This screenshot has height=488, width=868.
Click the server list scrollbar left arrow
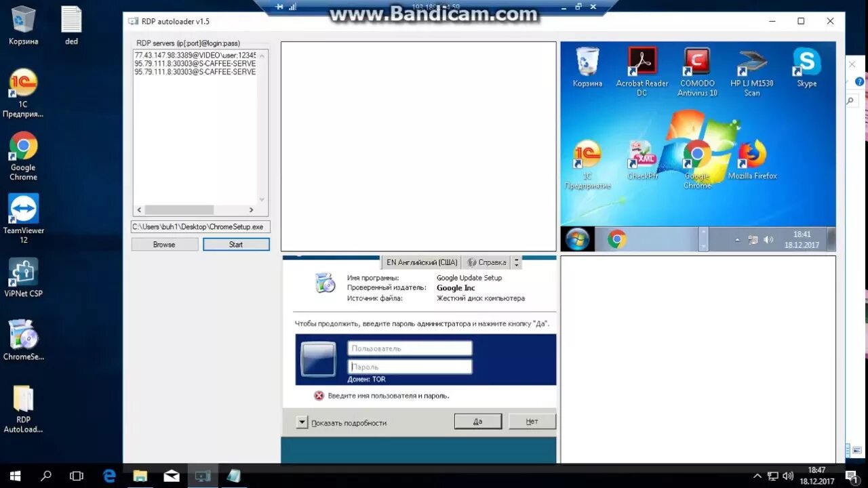140,210
